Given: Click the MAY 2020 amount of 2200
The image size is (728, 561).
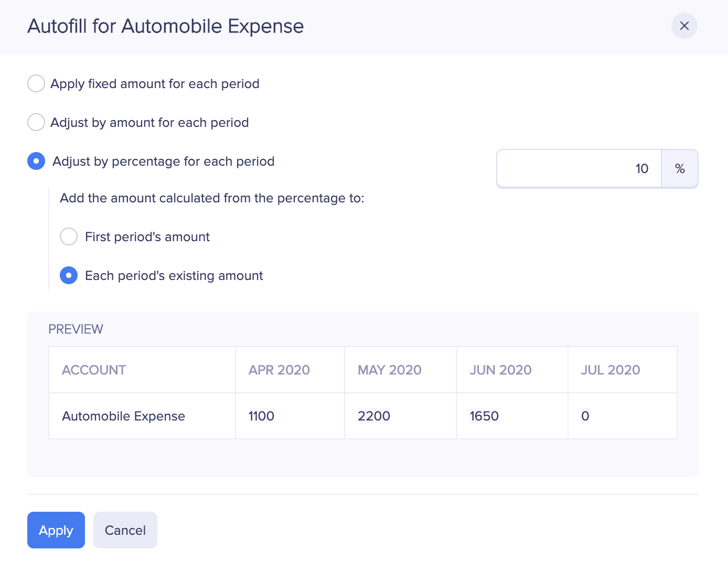Looking at the screenshot, I should (x=373, y=416).
